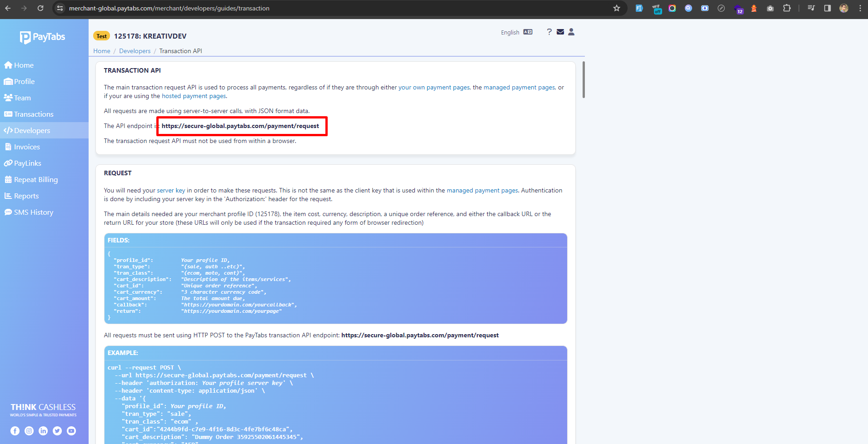Visit PayTabs Facebook page icon

pos(15,431)
